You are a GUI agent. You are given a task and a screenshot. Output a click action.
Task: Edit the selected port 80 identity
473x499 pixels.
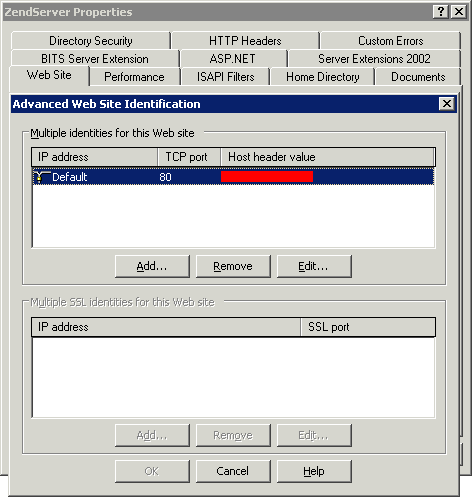[314, 266]
